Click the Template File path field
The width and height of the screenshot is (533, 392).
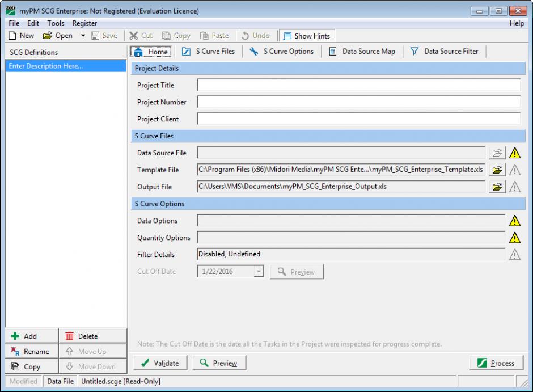341,170
